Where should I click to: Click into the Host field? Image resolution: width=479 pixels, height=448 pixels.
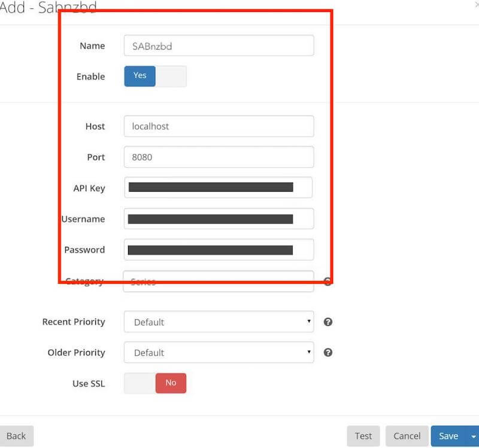219,126
